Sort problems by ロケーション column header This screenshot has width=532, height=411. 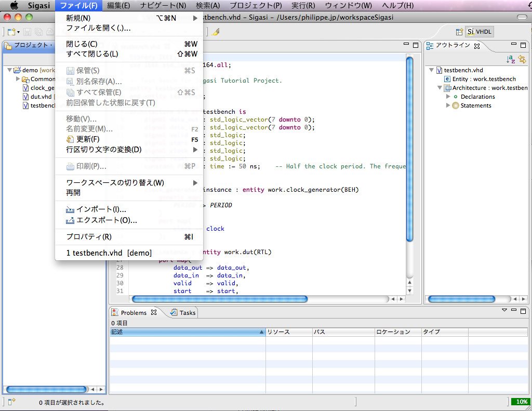point(398,332)
